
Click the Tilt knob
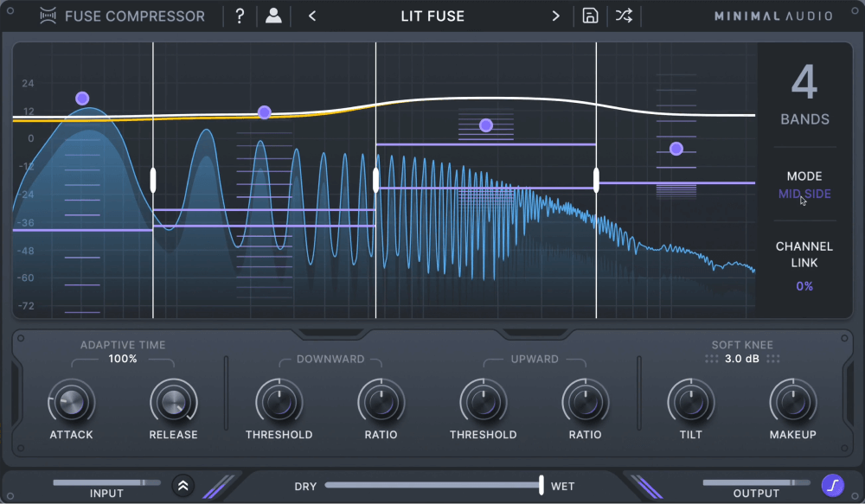pos(690,403)
